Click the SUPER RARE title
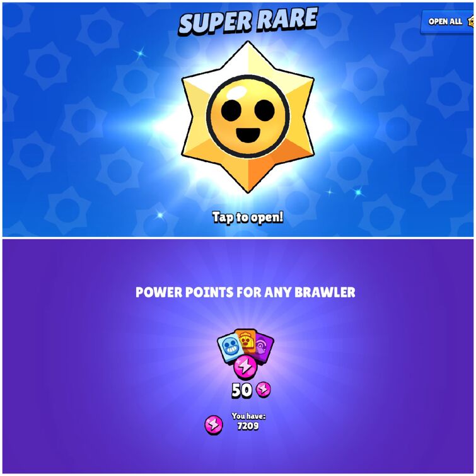Viewport: 476px width, 476px height. pos(248,21)
